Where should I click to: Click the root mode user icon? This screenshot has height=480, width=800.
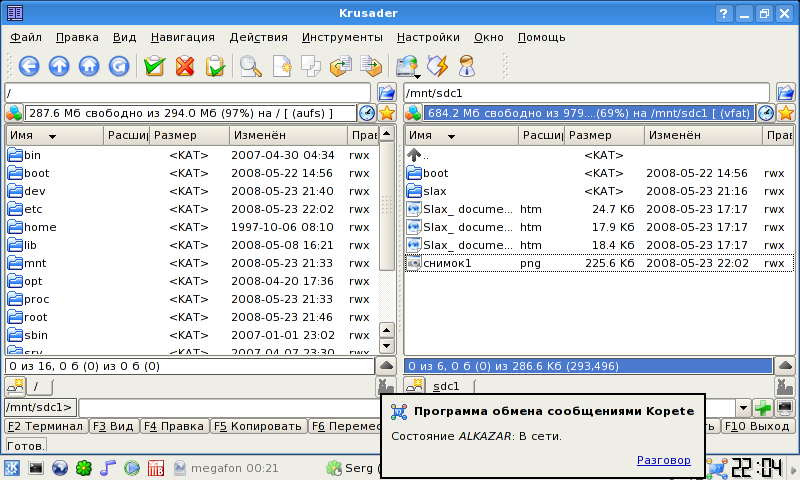pos(467,66)
